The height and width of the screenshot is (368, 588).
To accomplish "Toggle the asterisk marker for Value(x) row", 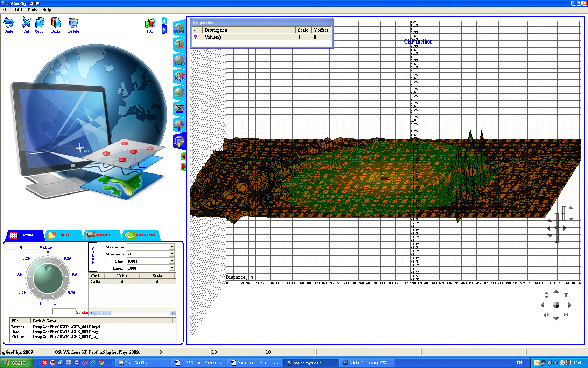I will [x=196, y=37].
